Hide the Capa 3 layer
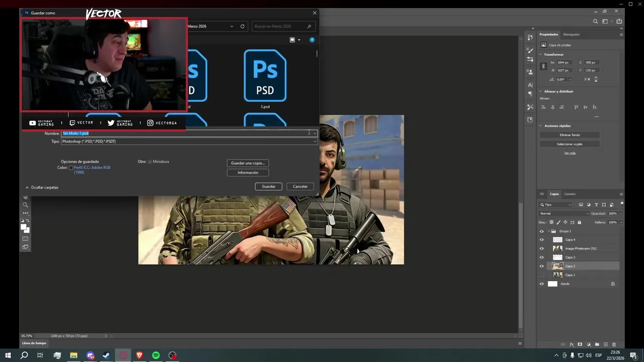Screen dimensions: 644x362 [x=542, y=257]
